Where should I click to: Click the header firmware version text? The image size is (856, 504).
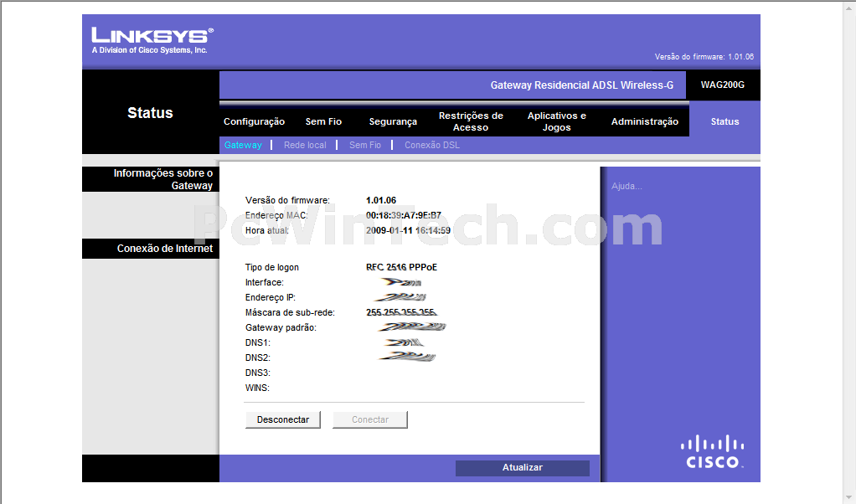point(704,57)
